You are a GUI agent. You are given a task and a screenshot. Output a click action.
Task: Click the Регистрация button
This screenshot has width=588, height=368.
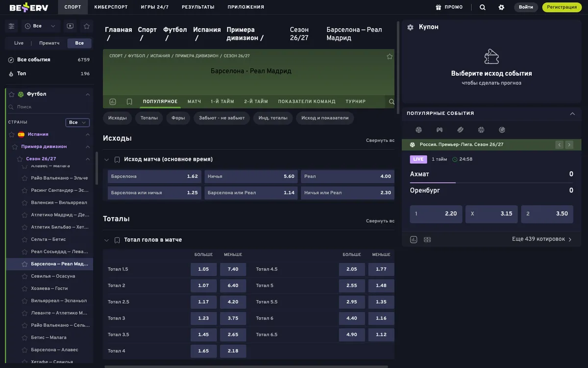[562, 7]
